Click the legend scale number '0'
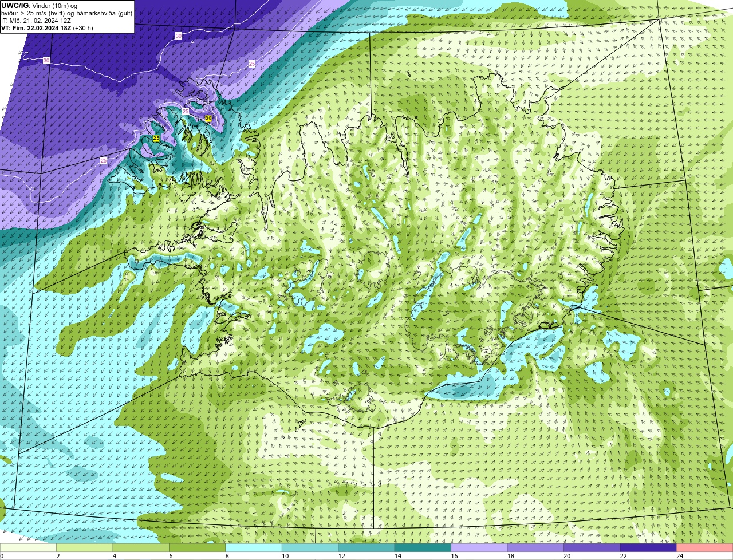This screenshot has width=733, height=560. point(2,556)
